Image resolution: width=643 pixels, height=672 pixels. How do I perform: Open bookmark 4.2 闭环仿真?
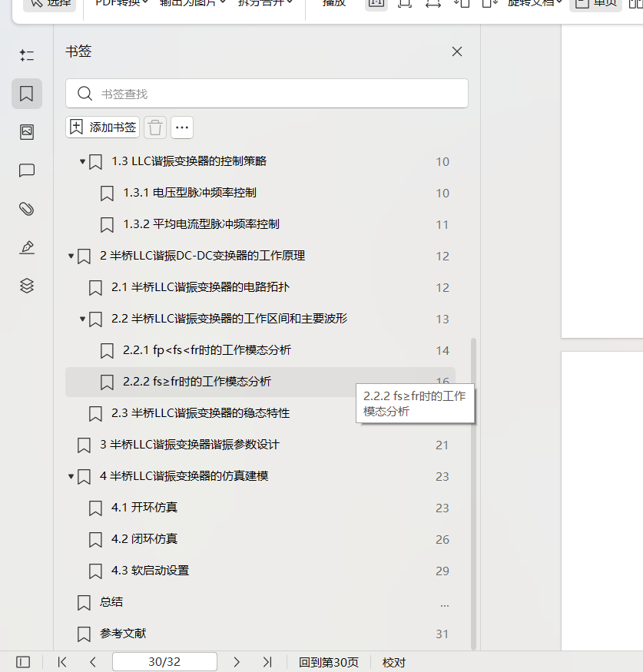coord(144,538)
